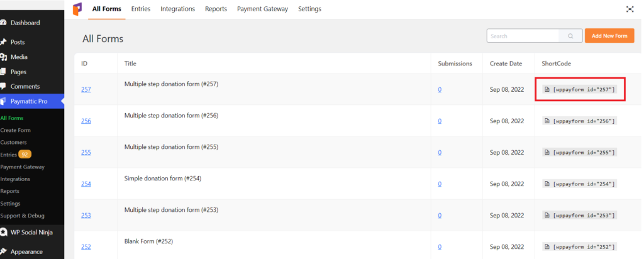The image size is (644, 259).
Task: Open Customers in Paymattic submenu
Action: 14,143
